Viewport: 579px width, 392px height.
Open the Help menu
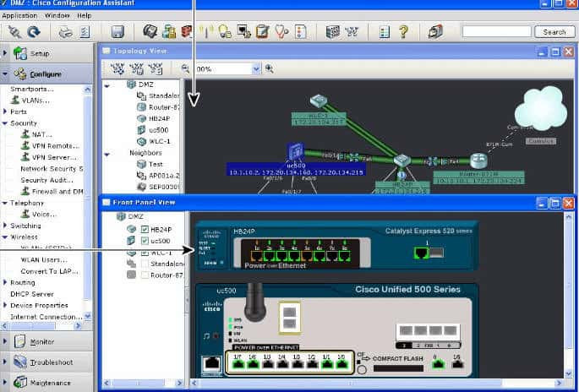coord(85,15)
